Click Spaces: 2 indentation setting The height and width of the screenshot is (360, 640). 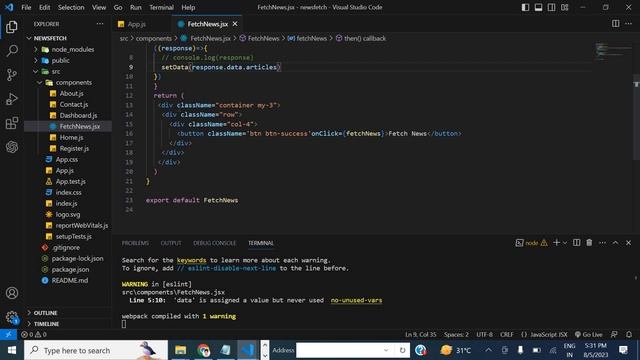pyautogui.click(x=456, y=334)
